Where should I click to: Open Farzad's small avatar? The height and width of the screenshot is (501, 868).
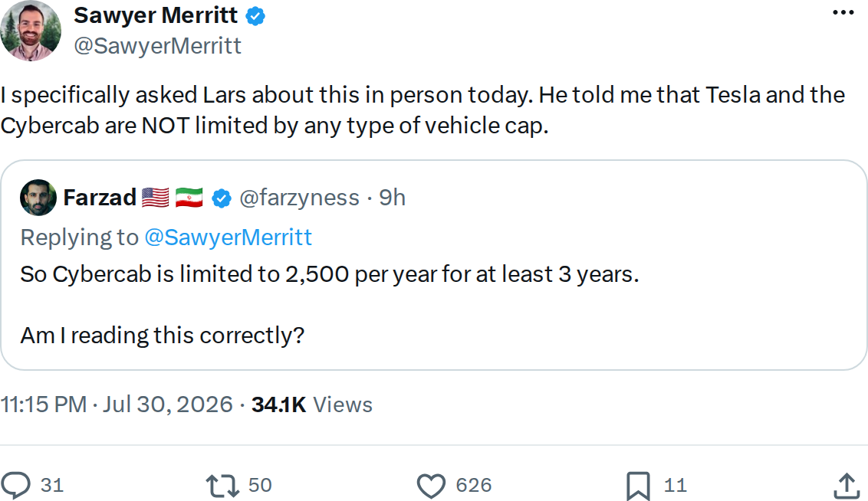tap(38, 198)
